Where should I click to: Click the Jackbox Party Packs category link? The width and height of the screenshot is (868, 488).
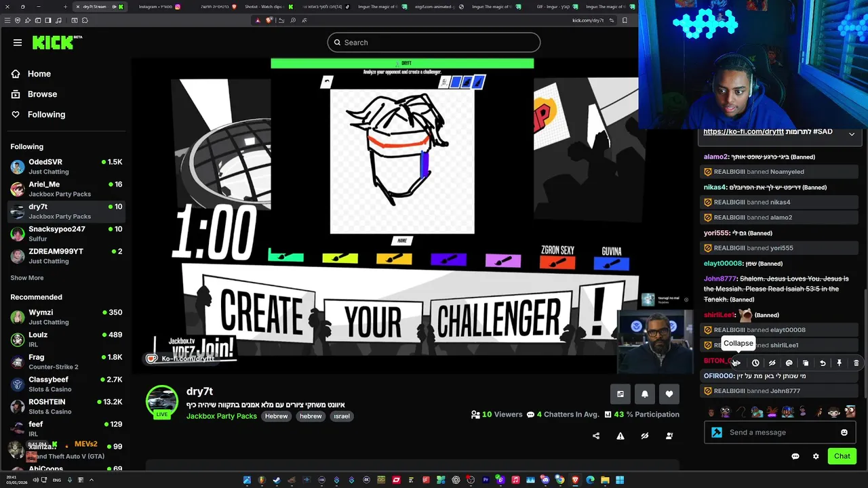pos(222,416)
